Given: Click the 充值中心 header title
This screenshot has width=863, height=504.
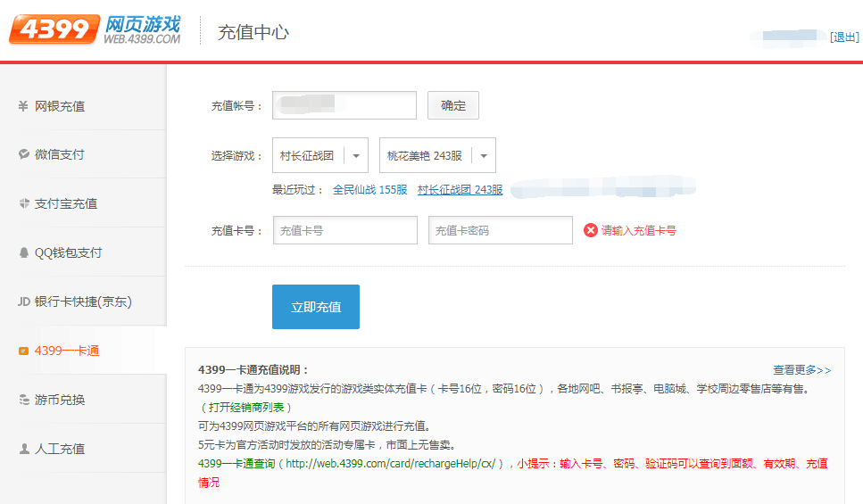Looking at the screenshot, I should pos(253,32).
